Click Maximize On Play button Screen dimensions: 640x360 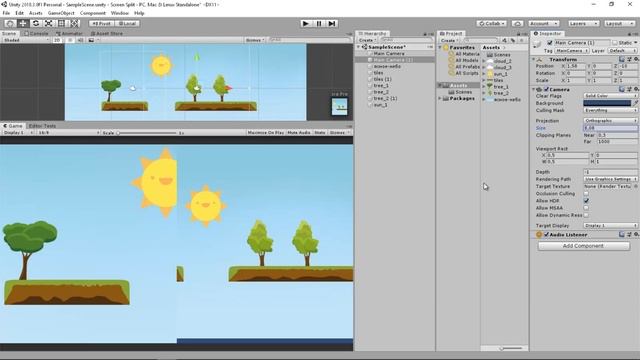click(x=266, y=133)
